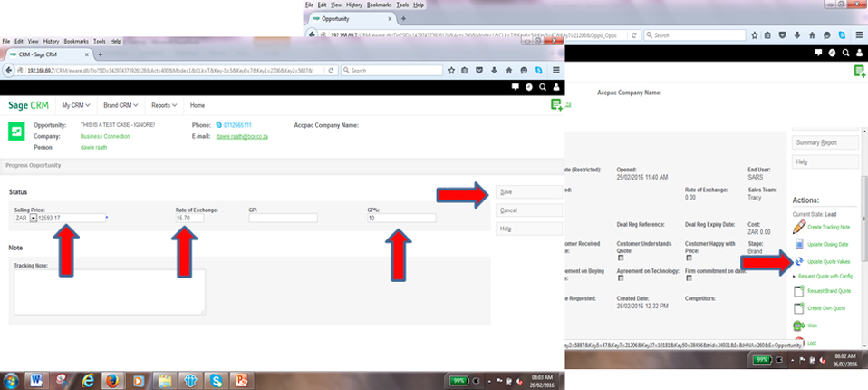Click the Update Closing Date calendar icon
The image size is (868, 390).
click(799, 244)
